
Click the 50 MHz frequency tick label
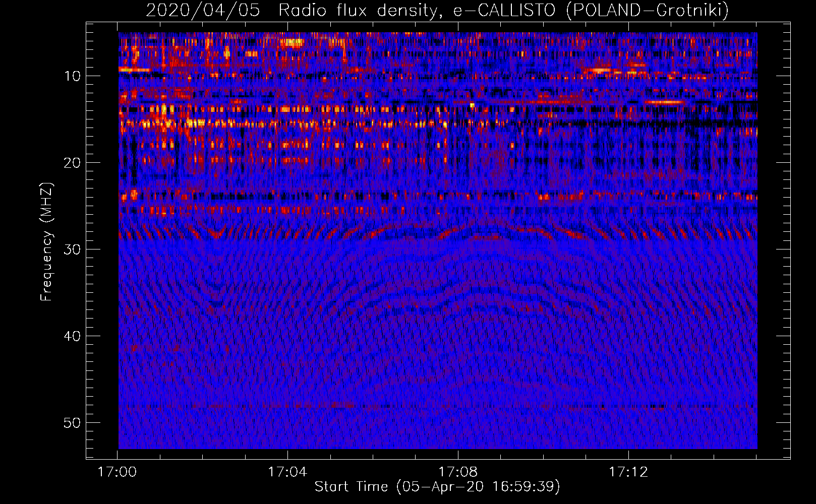coord(73,423)
